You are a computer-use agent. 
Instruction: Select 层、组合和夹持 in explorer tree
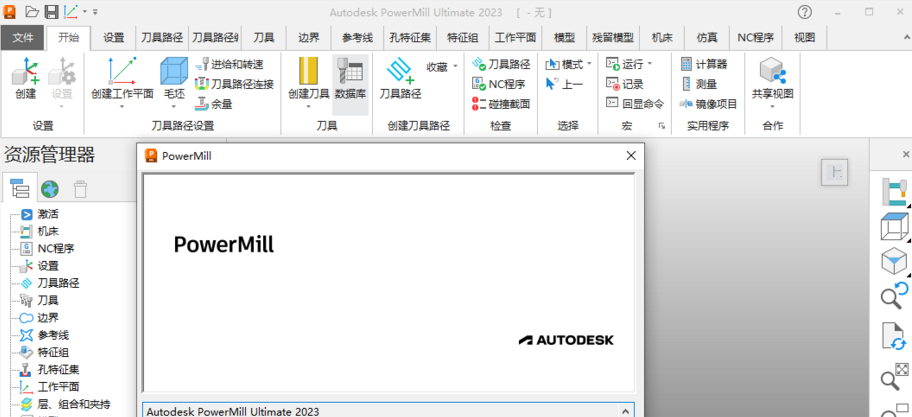(x=65, y=404)
